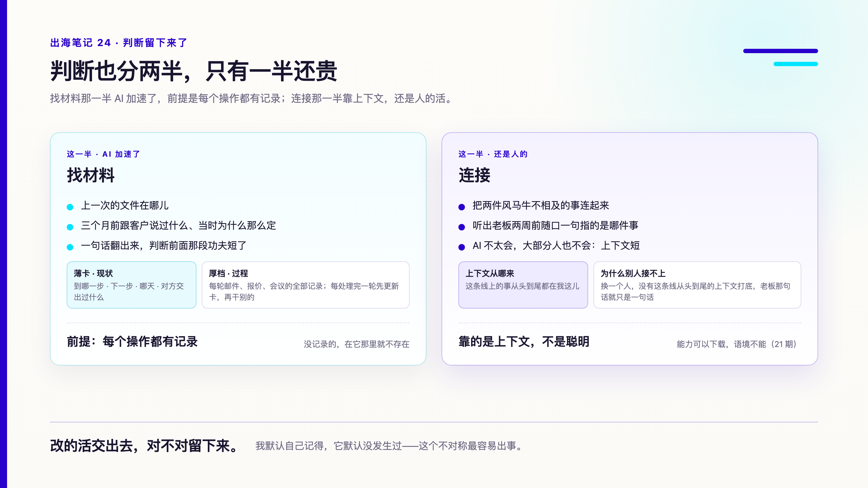Click text '每轮邮件、报价、会议的全部记录'
Viewport: 868px width, 488px height.
[266, 286]
